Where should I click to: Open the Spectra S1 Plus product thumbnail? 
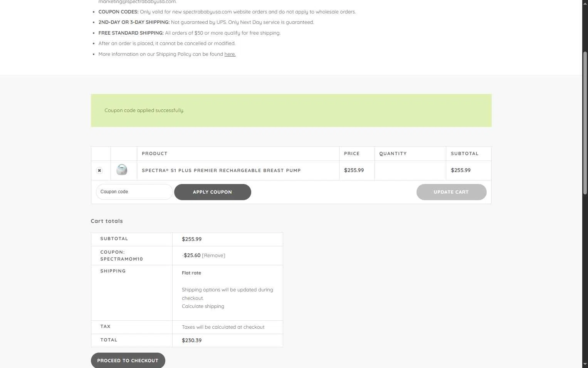click(x=122, y=170)
